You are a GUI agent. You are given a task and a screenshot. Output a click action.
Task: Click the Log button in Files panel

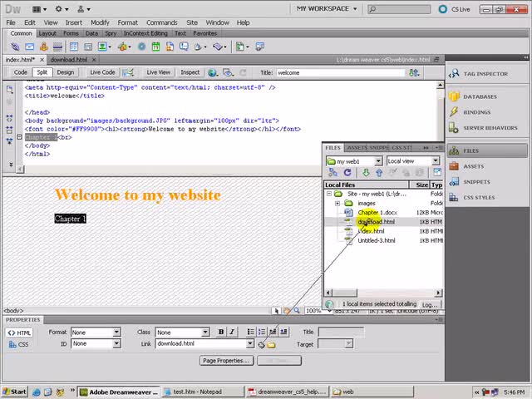[x=430, y=304]
